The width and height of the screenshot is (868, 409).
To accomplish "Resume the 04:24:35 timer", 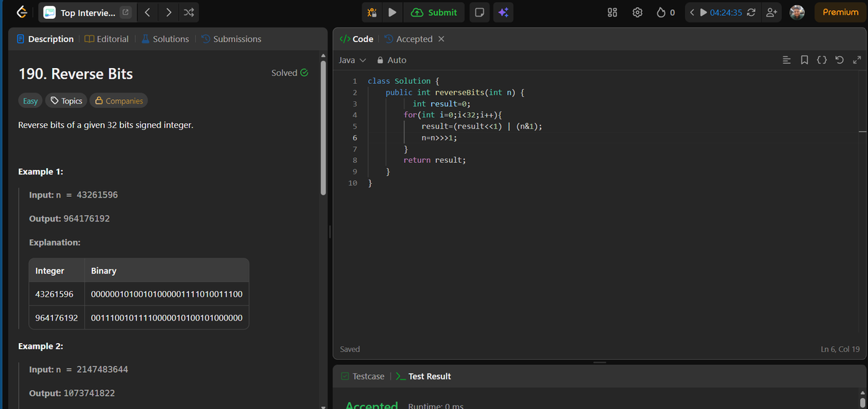I will click(705, 12).
